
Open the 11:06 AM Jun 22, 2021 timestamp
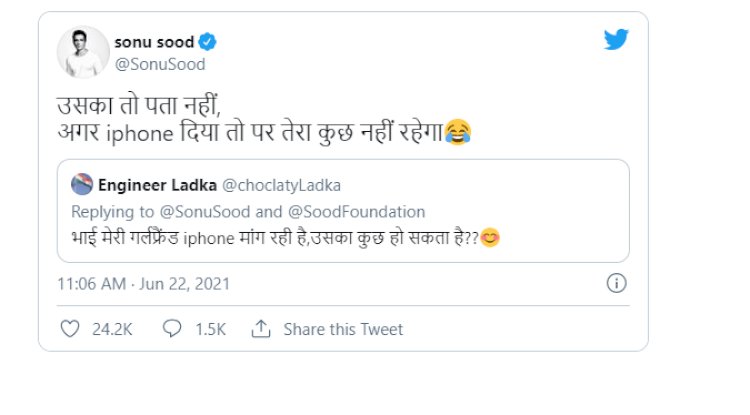pyautogui.click(x=144, y=284)
